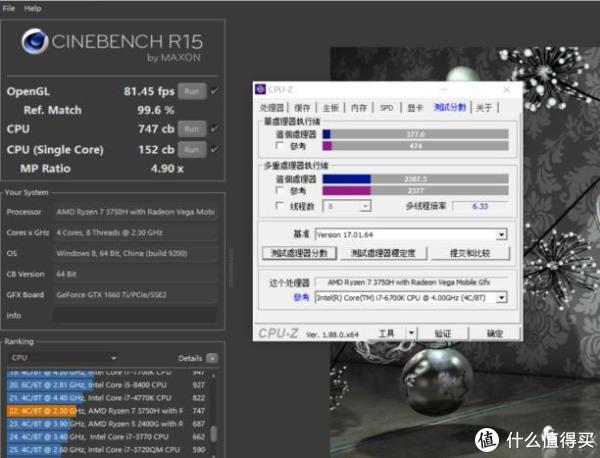Click the CPU-Z window title icon
The image size is (600, 458).
[x=261, y=89]
